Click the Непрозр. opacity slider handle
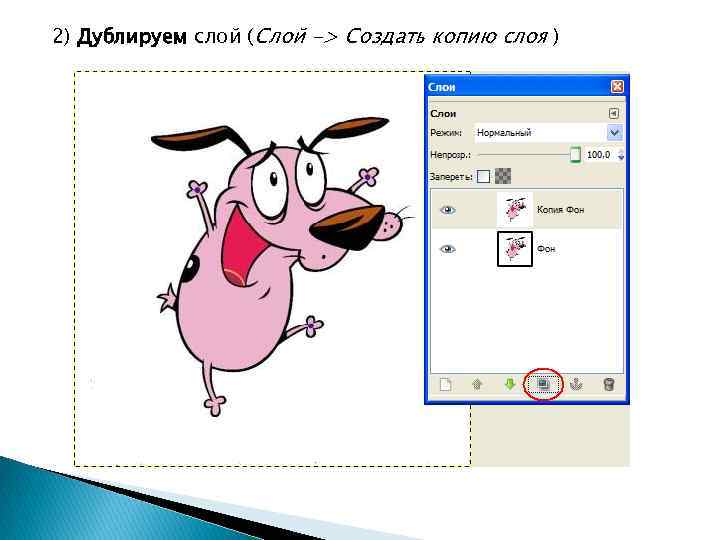 [575, 155]
